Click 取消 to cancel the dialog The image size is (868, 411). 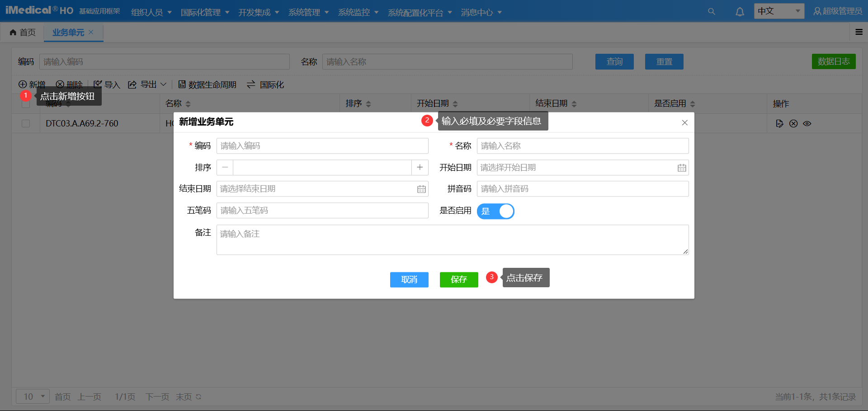409,280
